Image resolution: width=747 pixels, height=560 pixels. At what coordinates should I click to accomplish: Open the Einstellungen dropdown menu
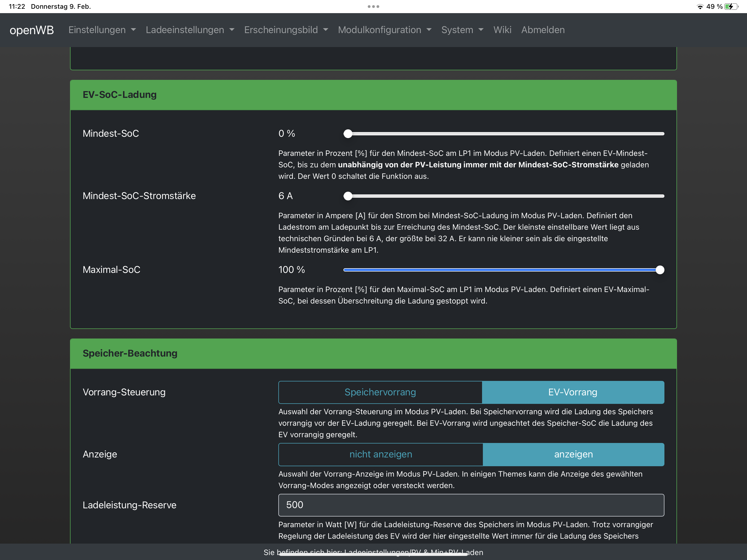tap(102, 30)
